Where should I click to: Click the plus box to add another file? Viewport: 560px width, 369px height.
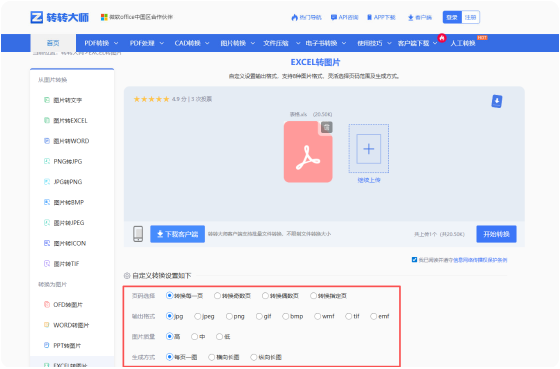pos(369,149)
